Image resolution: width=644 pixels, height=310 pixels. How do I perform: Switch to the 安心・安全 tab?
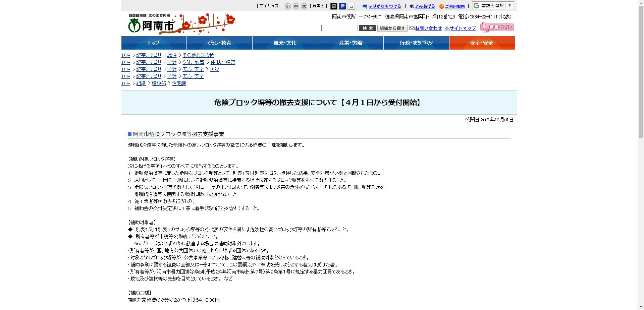[x=482, y=43]
